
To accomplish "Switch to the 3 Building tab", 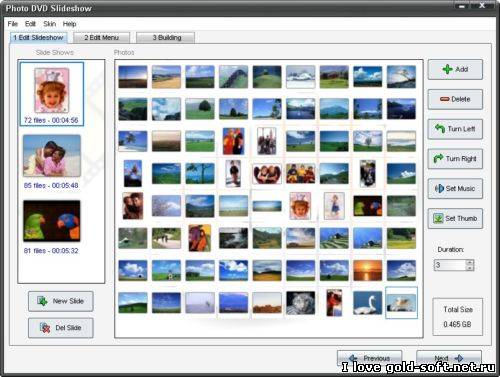I will coord(166,38).
